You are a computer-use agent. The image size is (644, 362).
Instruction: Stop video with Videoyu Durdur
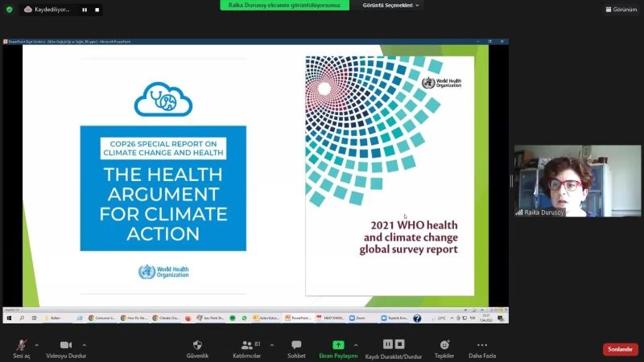pyautogui.click(x=65, y=345)
